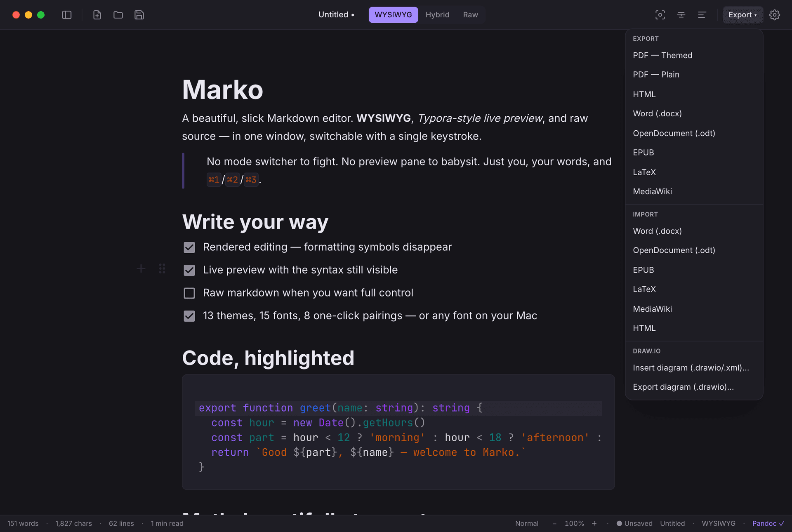Export to Word (.docx)
The width and height of the screenshot is (792, 532).
click(694, 113)
